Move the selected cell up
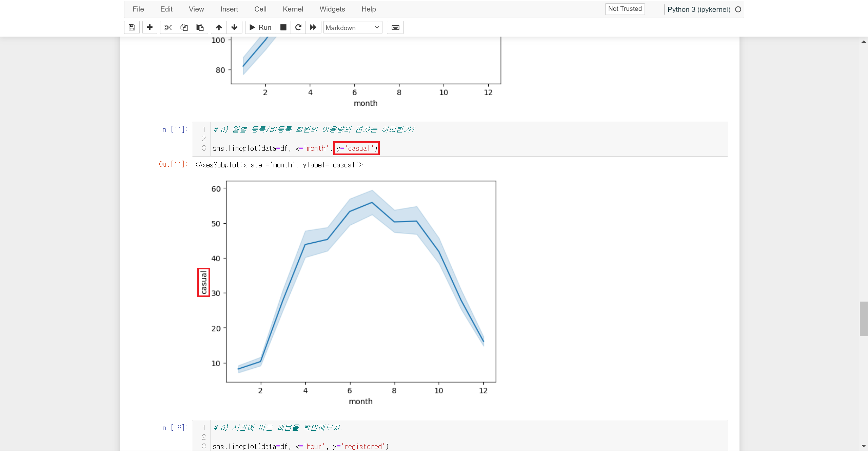 pos(219,27)
